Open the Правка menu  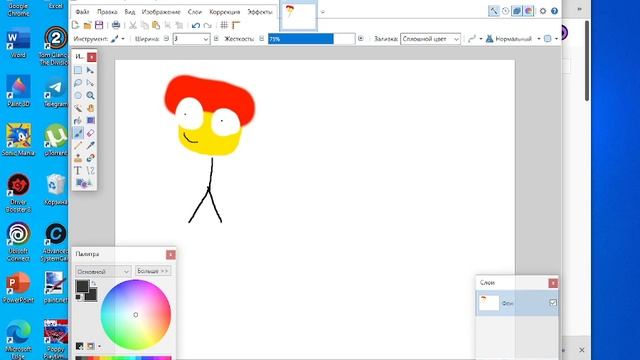coord(107,12)
